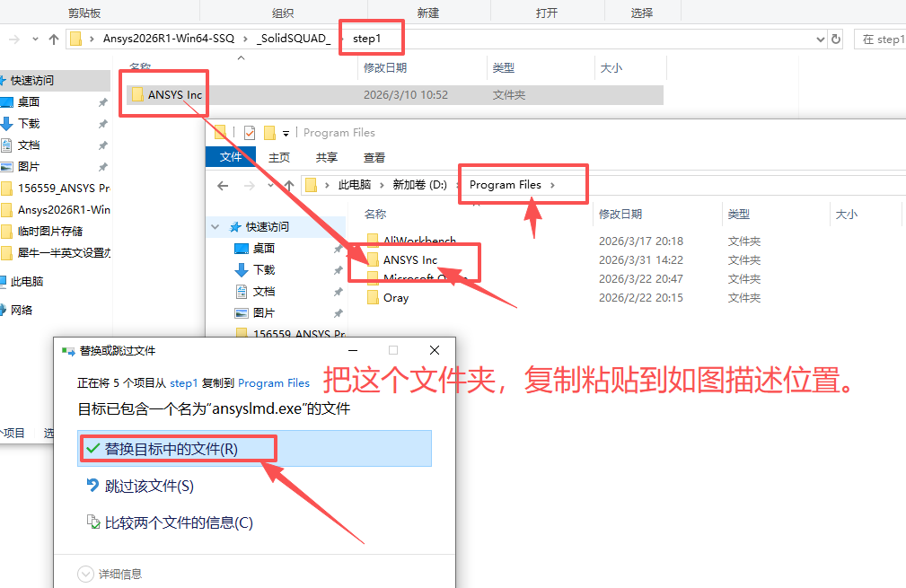Click the up-one-level arrow in Program Files window
Viewport: 906px width, 588px height.
click(289, 186)
